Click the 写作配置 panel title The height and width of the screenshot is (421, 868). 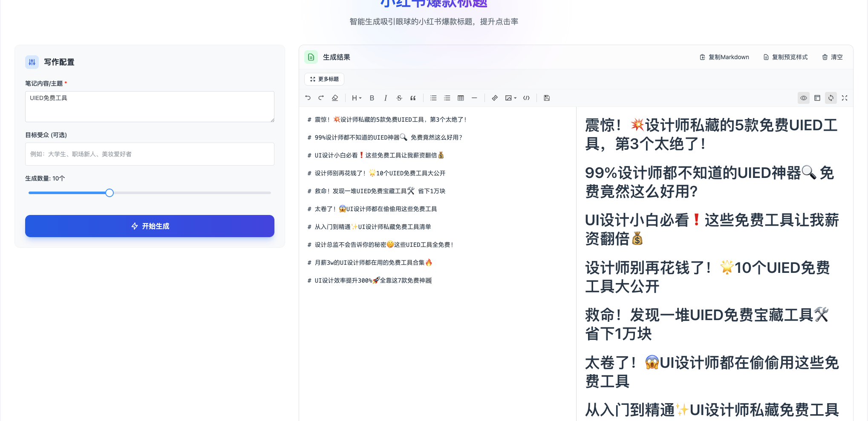click(59, 62)
